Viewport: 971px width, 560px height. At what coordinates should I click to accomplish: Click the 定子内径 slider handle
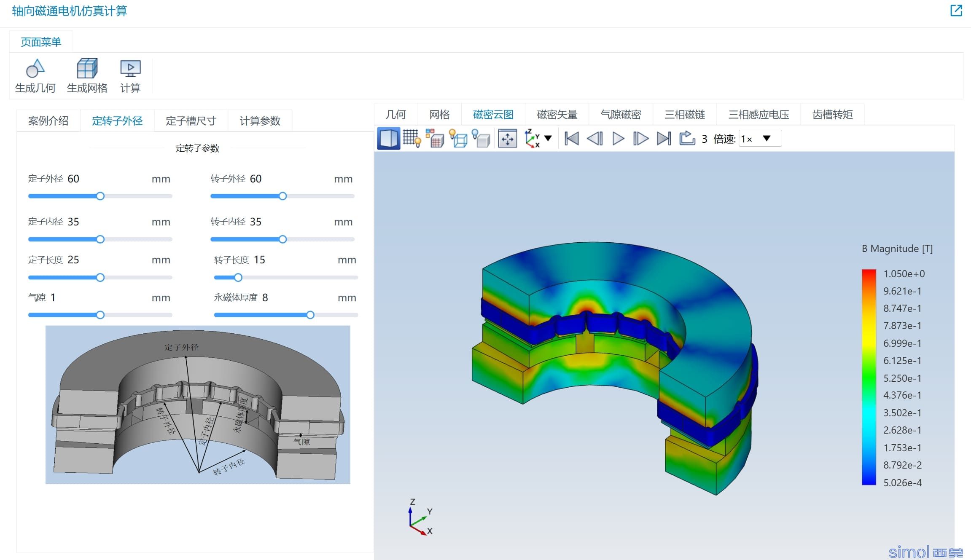[x=100, y=239]
